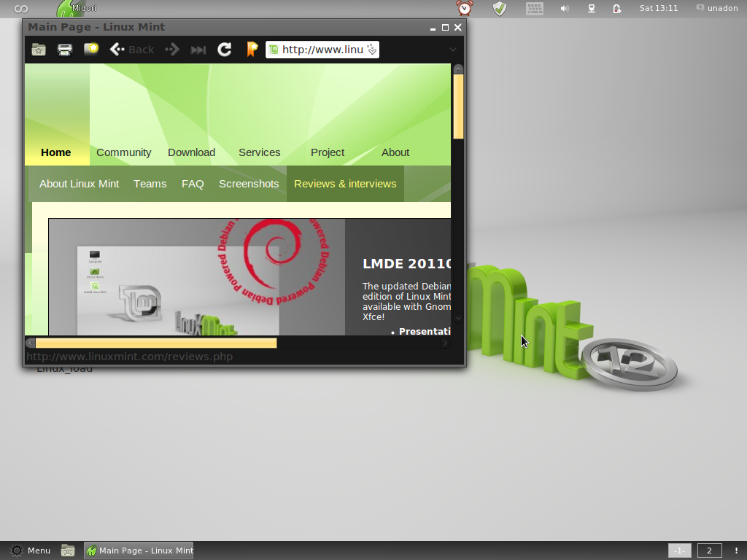Open the update manager shield icon
This screenshot has width=747, height=560.
(x=499, y=9)
